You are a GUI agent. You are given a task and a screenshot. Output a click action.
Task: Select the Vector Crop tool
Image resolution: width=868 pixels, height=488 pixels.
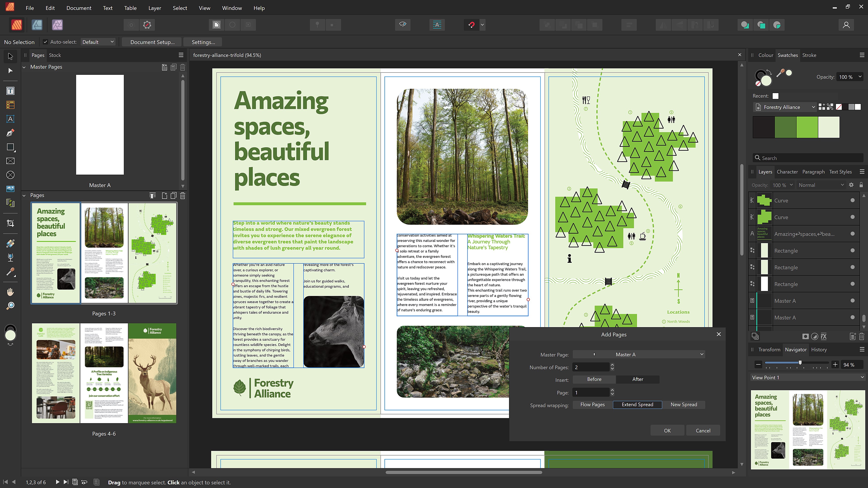(x=10, y=223)
